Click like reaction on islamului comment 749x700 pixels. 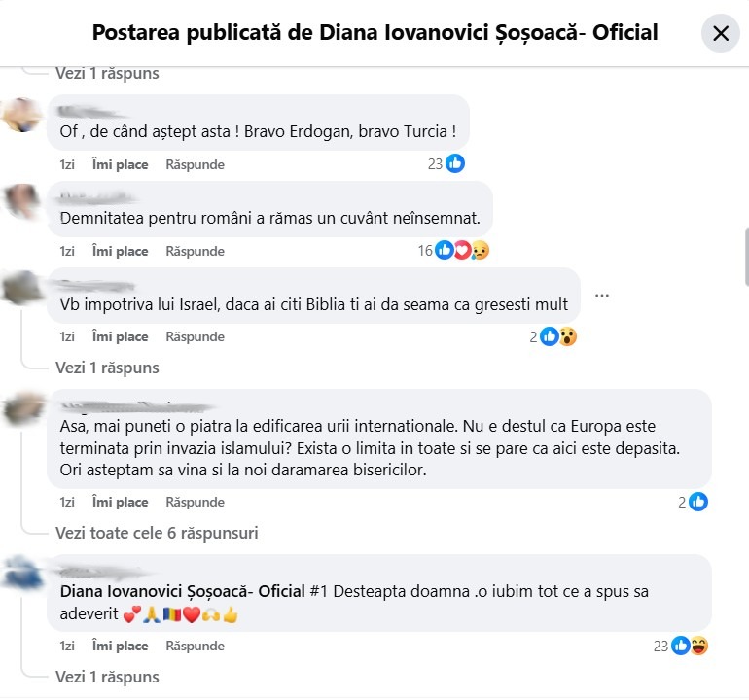click(x=697, y=502)
